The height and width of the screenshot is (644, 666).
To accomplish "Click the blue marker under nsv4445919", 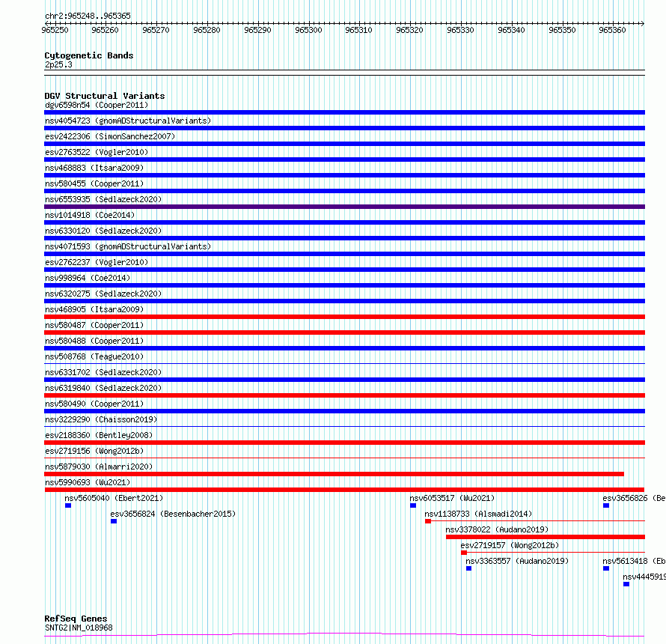I will pos(626,584).
